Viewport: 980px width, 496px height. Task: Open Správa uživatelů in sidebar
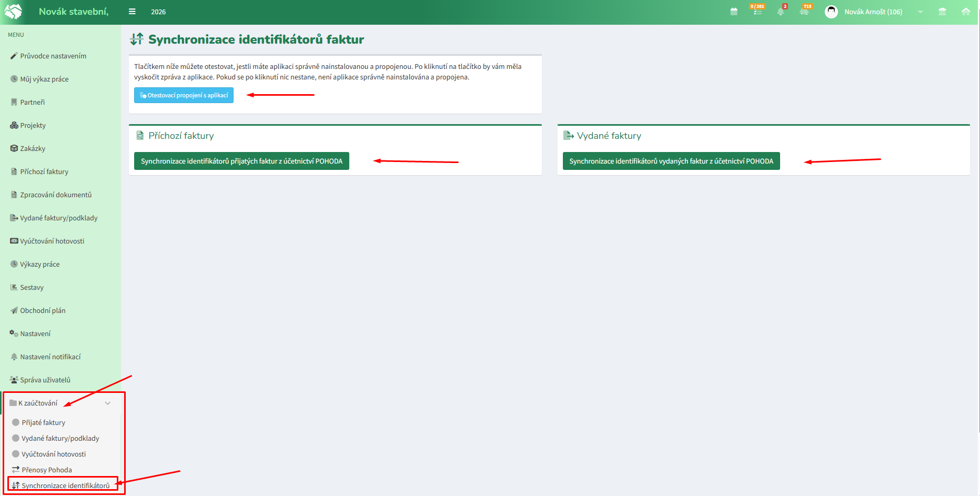point(45,380)
